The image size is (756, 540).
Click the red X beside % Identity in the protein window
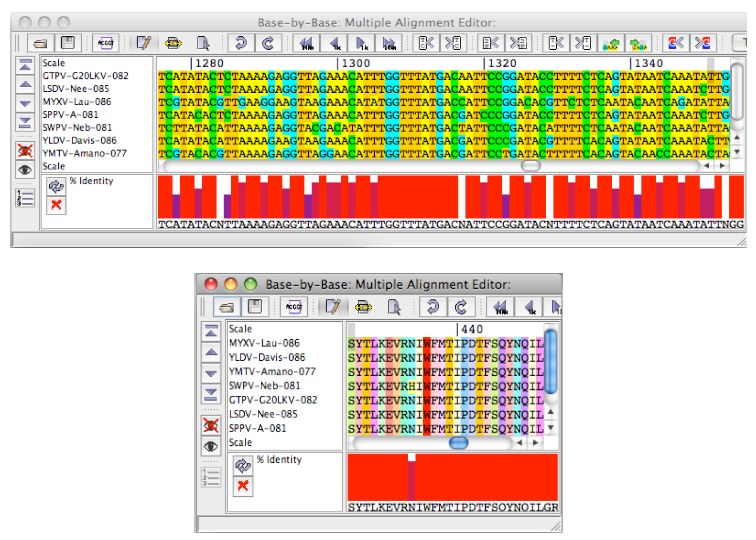243,486
